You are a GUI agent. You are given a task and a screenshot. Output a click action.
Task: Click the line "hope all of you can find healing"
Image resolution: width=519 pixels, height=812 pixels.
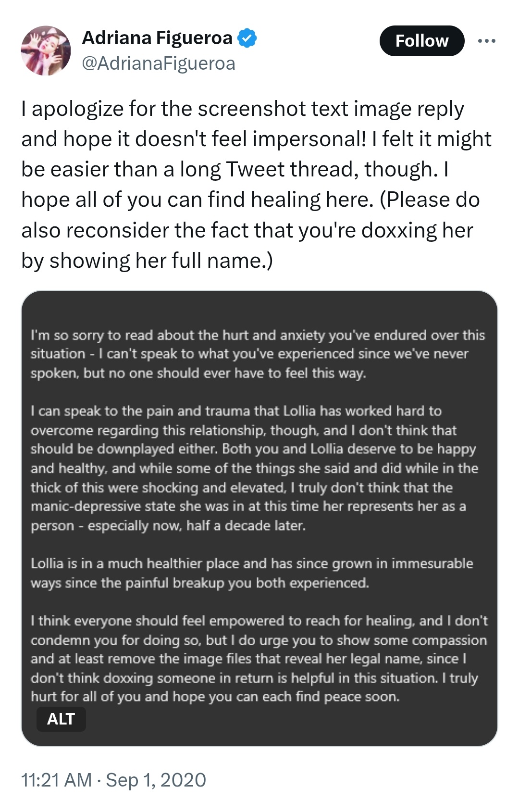coord(250,200)
